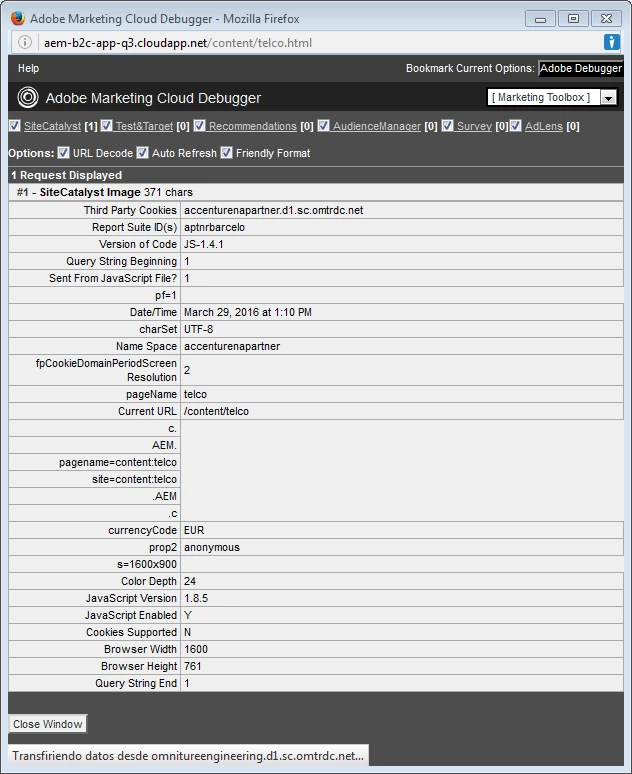Click the blue info icon beside the address bar
Viewport: 632px width, 774px height.
click(612, 42)
